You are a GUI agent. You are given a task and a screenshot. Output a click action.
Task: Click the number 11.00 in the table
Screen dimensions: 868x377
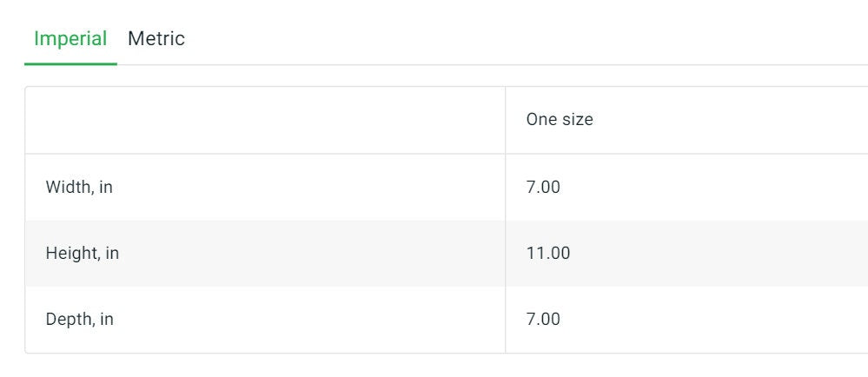(548, 254)
